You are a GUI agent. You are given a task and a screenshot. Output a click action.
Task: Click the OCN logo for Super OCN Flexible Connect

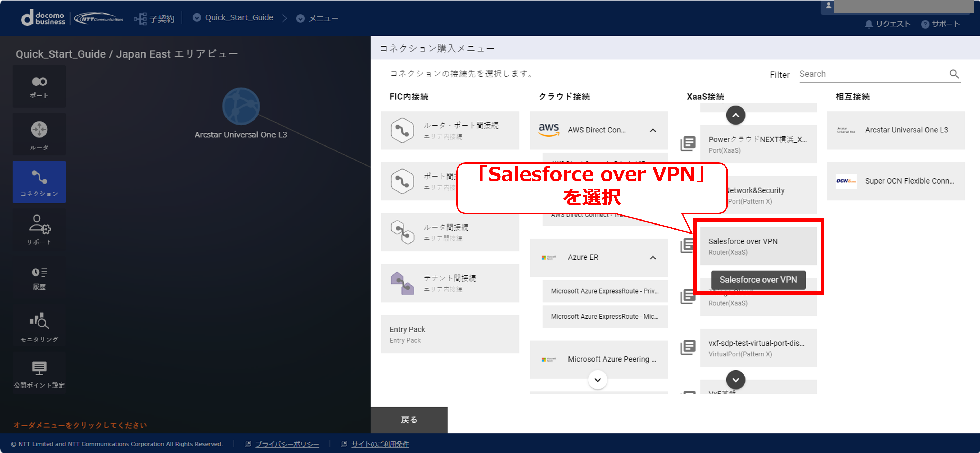[846, 181]
